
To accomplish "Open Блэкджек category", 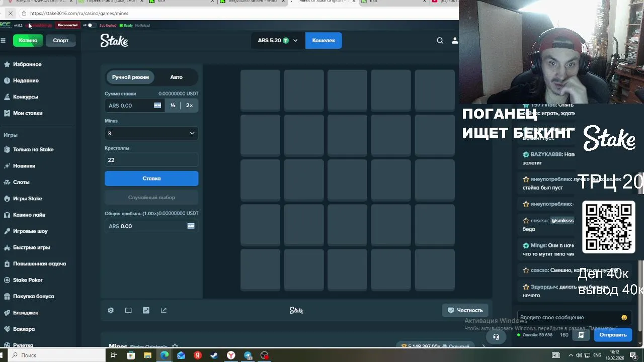I will pos(26,313).
